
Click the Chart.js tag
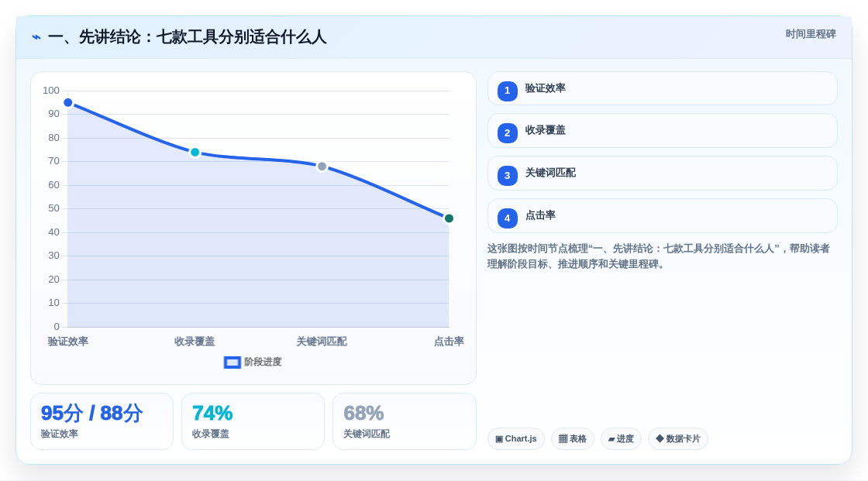pyautogui.click(x=516, y=439)
